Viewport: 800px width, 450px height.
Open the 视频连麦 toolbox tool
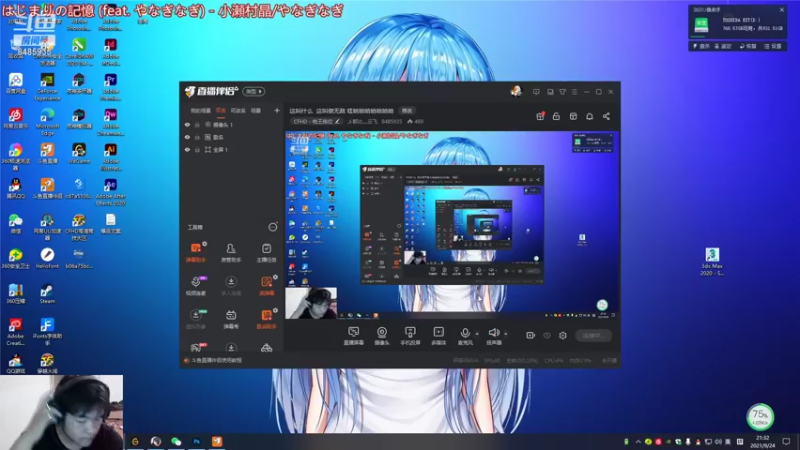tap(195, 286)
